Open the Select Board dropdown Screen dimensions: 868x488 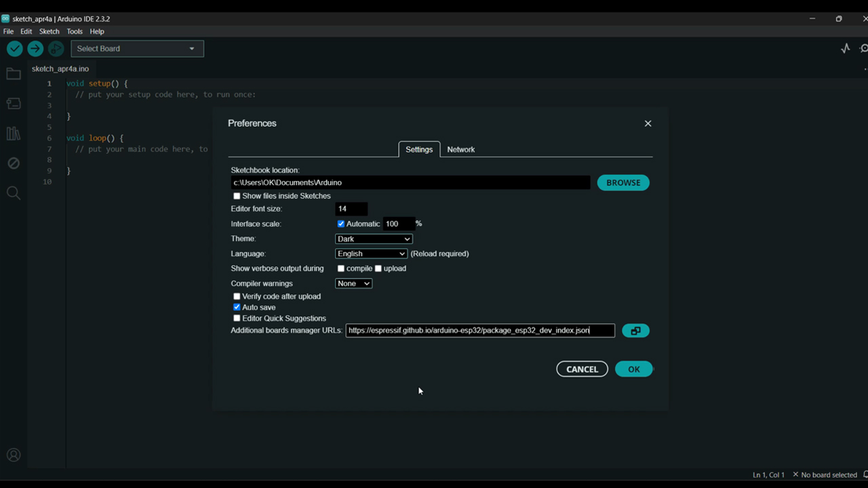[x=137, y=49]
